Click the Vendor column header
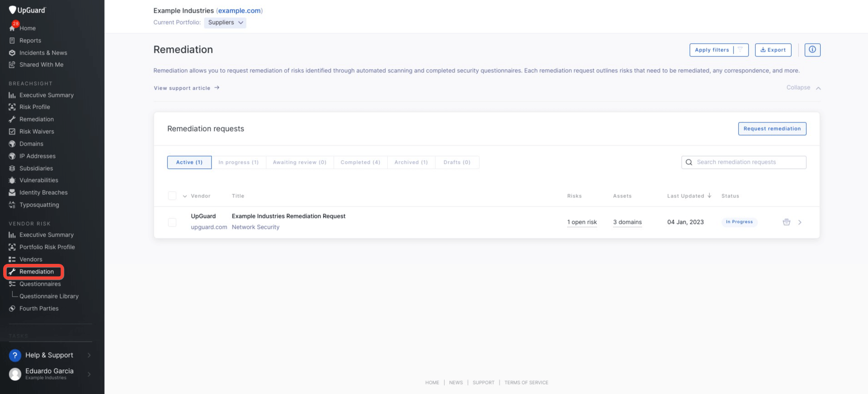 click(201, 196)
